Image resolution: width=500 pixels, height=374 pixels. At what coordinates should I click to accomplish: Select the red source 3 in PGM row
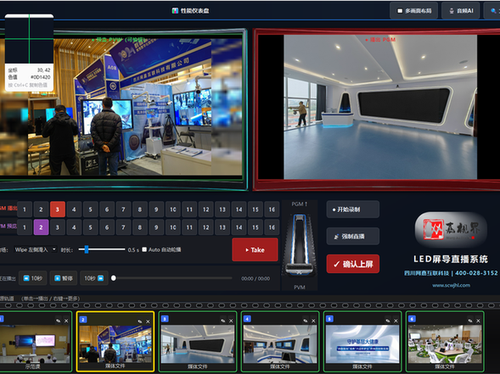(57, 209)
